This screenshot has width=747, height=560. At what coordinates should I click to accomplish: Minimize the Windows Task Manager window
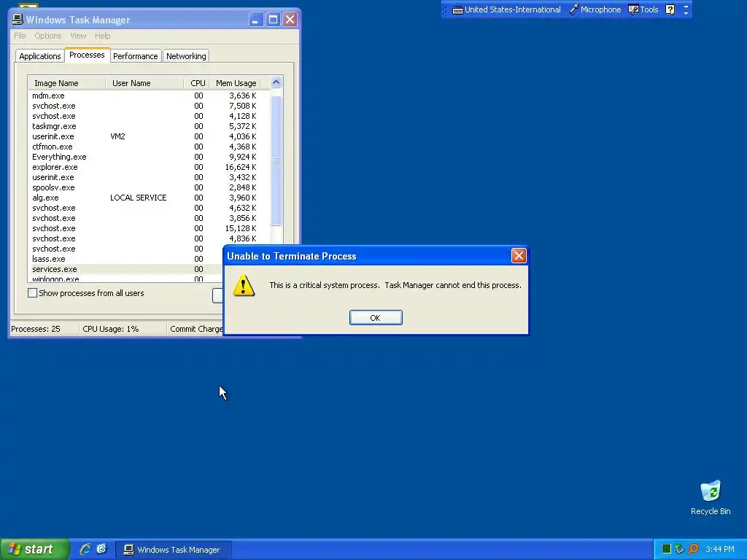pyautogui.click(x=256, y=20)
